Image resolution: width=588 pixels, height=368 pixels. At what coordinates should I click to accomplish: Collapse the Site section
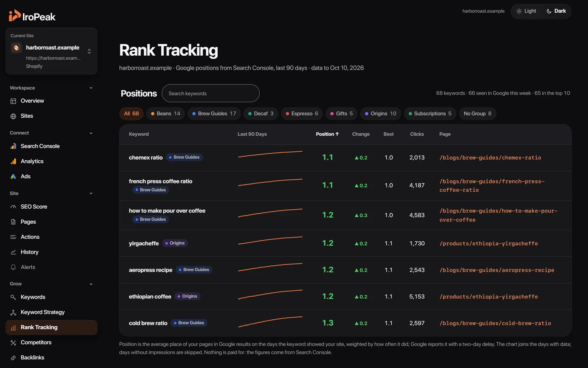point(91,193)
